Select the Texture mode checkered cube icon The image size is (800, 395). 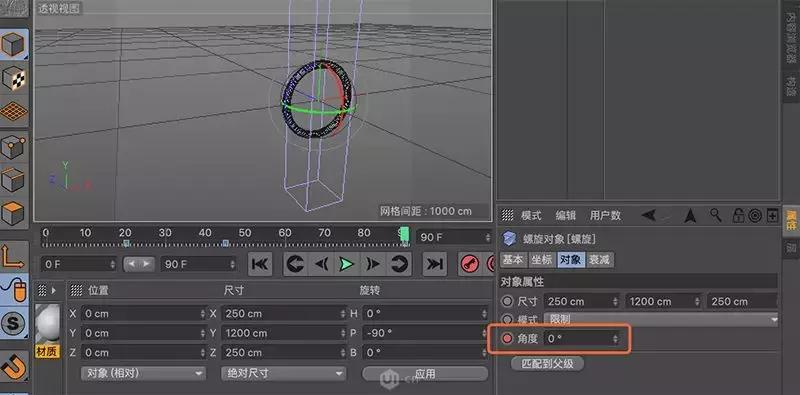pos(14,78)
